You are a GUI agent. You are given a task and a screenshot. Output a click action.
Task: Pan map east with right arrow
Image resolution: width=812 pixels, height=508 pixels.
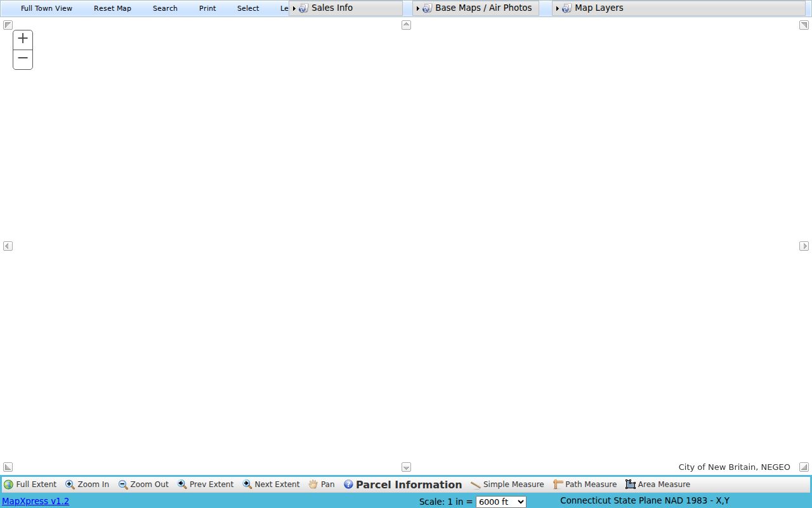[804, 246]
